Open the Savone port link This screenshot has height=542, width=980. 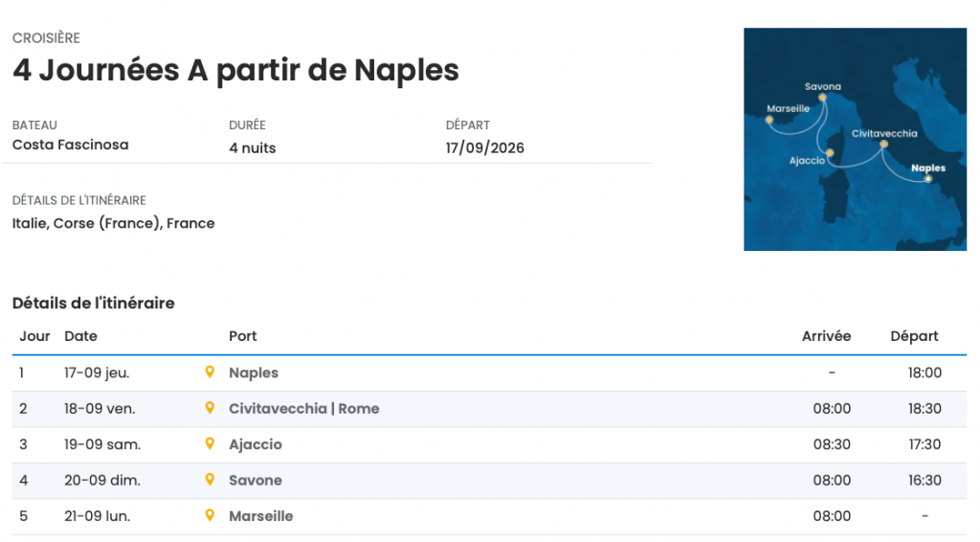256,481
